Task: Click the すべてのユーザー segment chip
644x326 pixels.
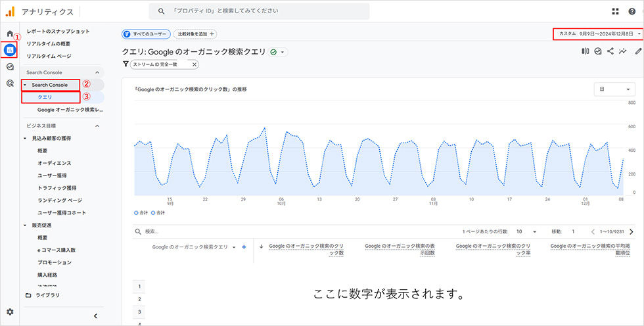Action: [146, 34]
